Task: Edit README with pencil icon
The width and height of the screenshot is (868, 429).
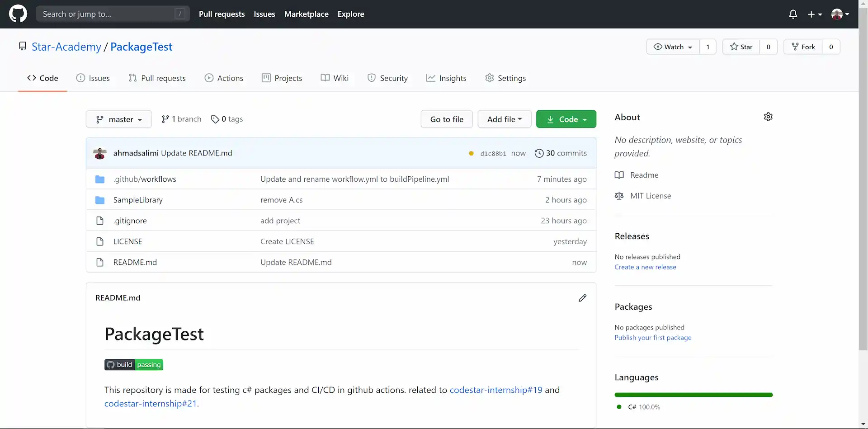Action: click(582, 298)
